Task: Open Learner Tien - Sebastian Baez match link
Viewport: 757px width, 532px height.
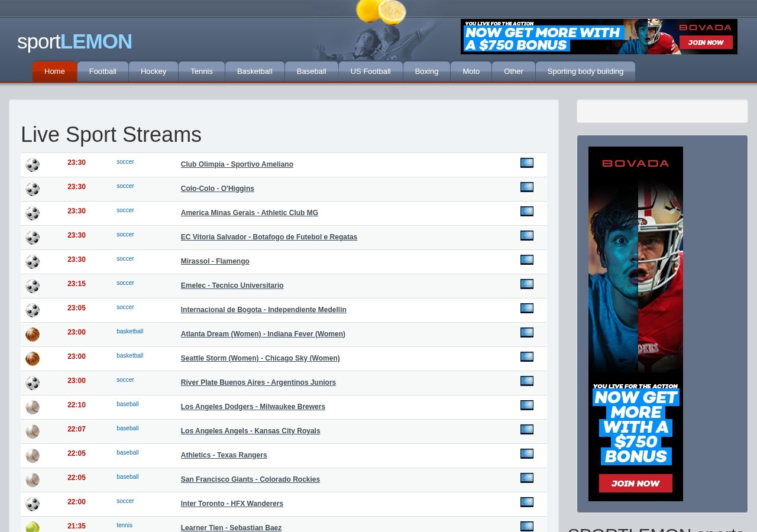Action: (x=231, y=528)
